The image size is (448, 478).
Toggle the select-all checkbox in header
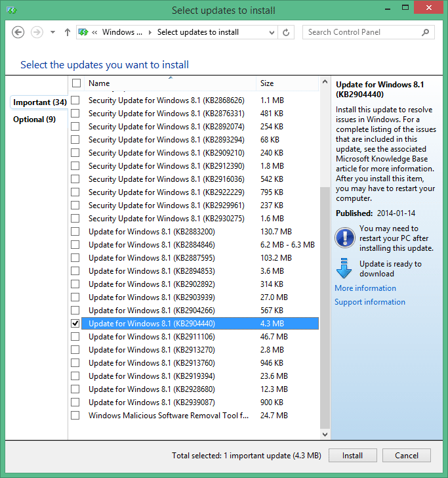76,83
